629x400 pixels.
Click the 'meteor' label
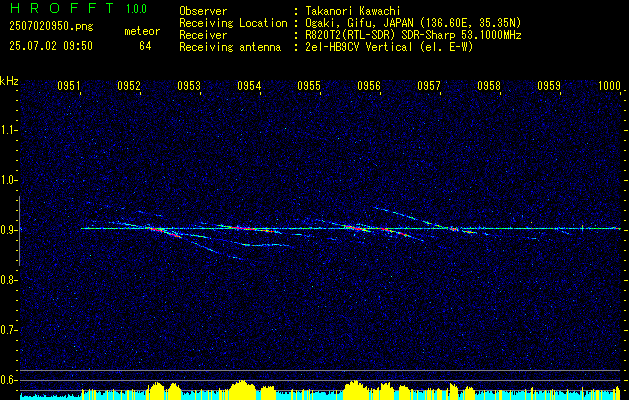(142, 31)
